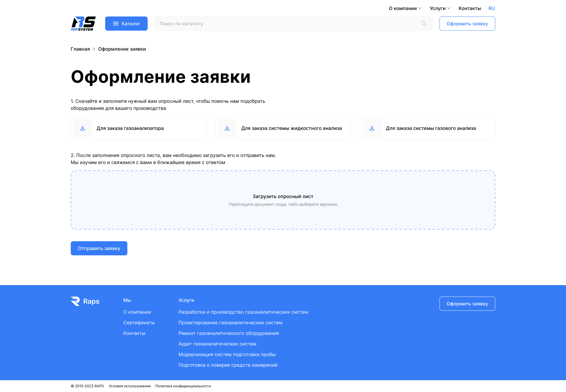Download the gas analyzer questionnaire icon

[83, 128]
